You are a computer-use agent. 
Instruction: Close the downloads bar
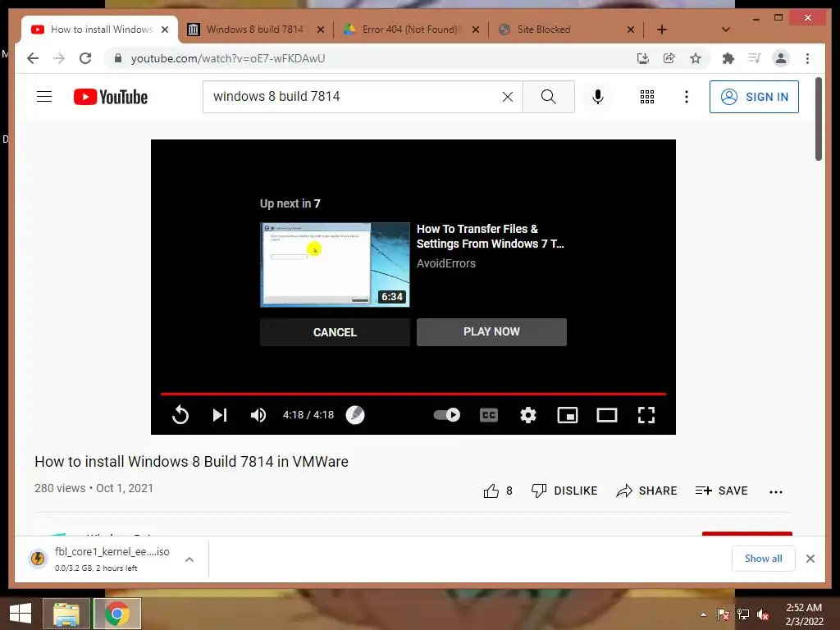click(x=810, y=559)
